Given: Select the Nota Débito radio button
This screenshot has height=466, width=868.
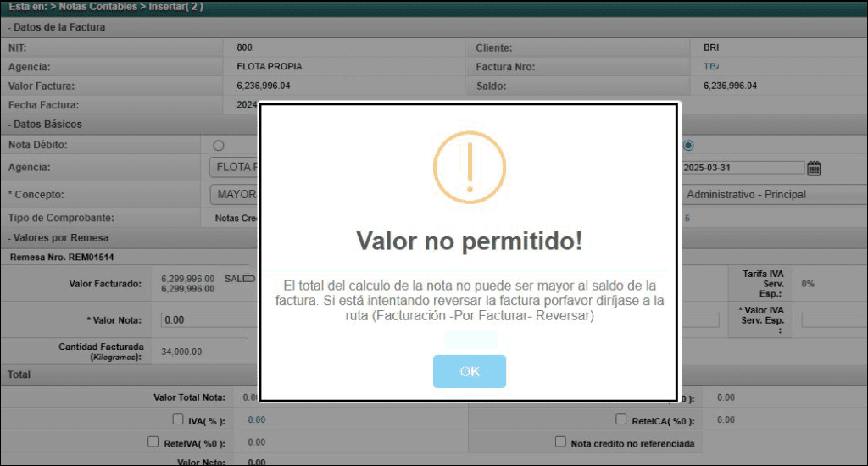Looking at the screenshot, I should 219,146.
